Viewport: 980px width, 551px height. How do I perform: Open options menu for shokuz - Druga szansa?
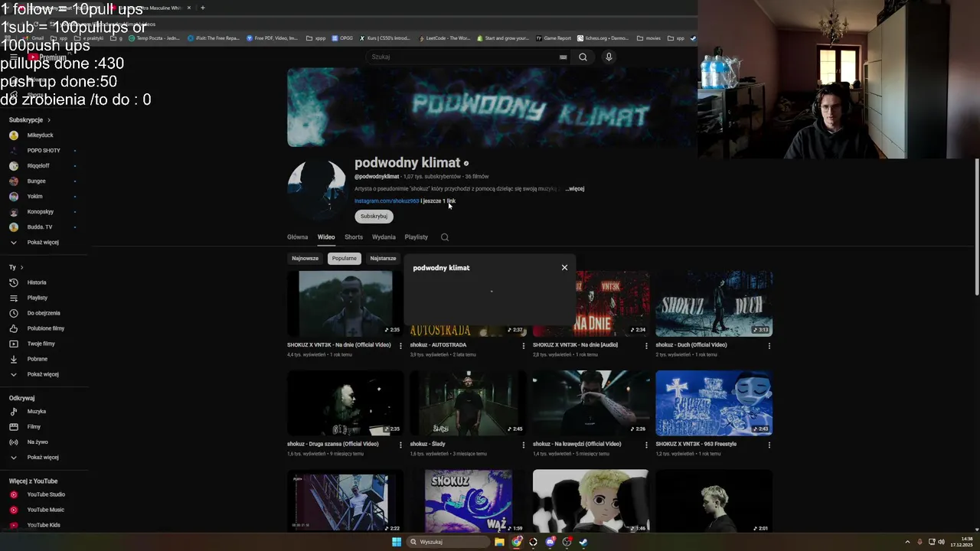point(400,445)
